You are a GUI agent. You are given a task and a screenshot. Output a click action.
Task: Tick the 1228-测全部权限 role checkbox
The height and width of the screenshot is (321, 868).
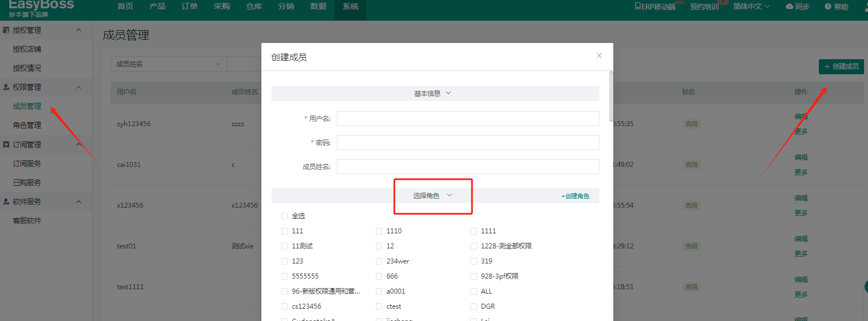pos(474,246)
